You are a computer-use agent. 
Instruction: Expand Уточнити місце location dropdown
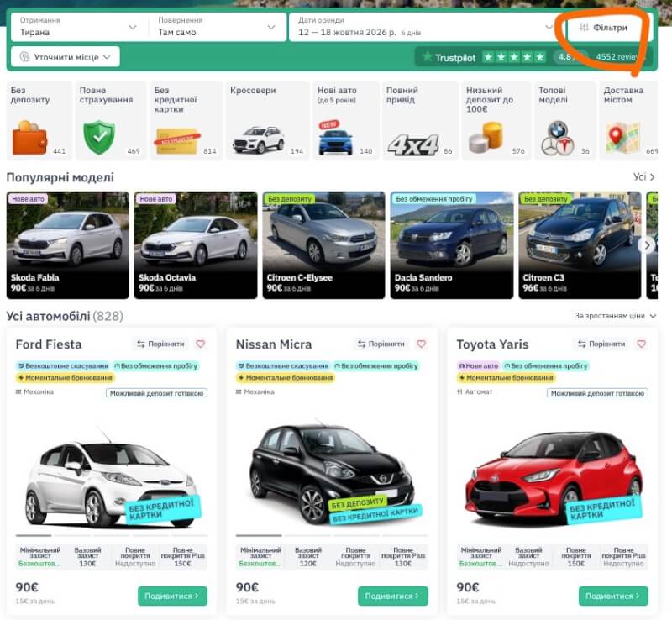pyautogui.click(x=66, y=57)
